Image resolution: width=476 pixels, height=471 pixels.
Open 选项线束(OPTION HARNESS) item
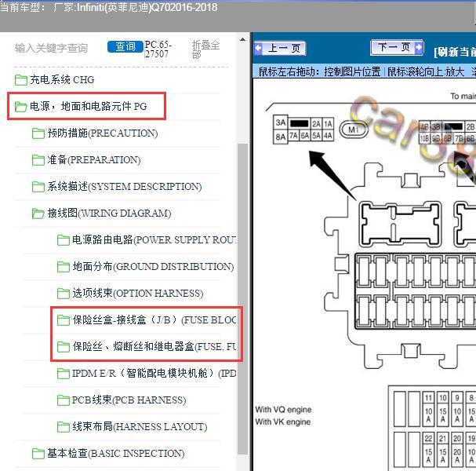138,294
